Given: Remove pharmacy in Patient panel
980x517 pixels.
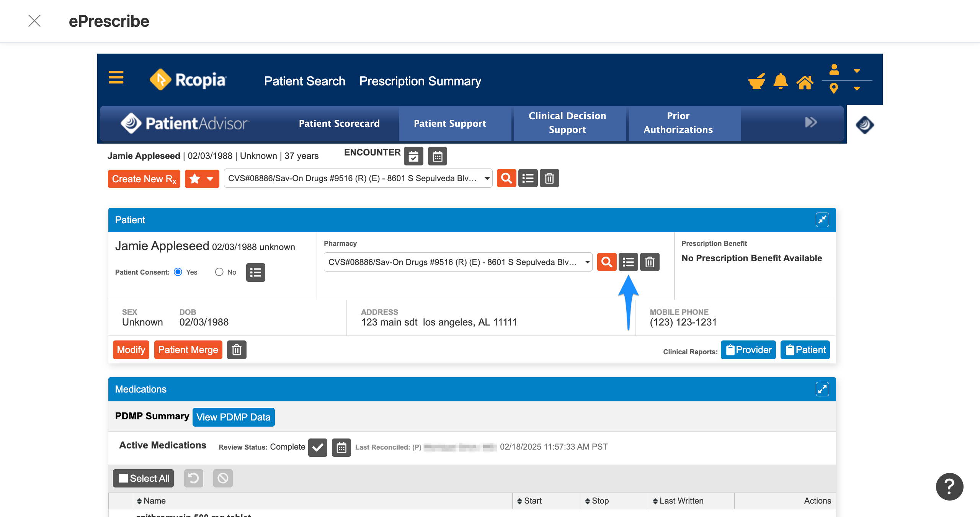Looking at the screenshot, I should 650,262.
